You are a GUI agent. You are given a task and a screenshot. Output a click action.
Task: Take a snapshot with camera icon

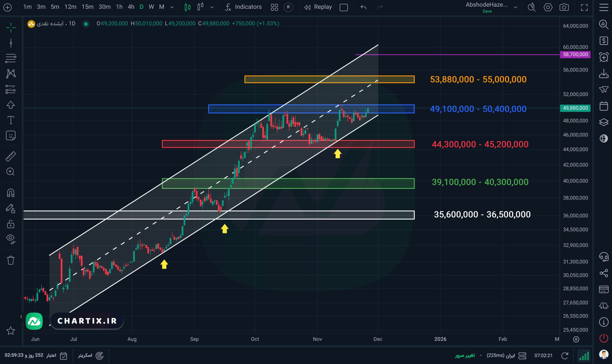click(564, 7)
